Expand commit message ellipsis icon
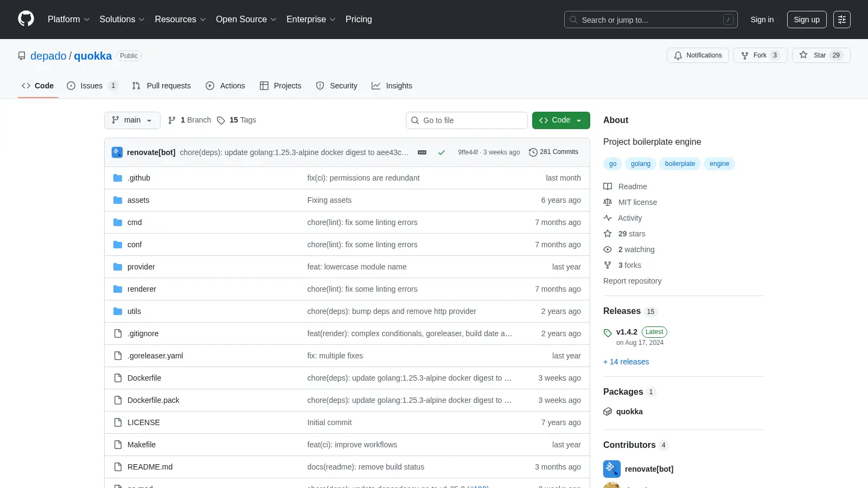 (422, 152)
